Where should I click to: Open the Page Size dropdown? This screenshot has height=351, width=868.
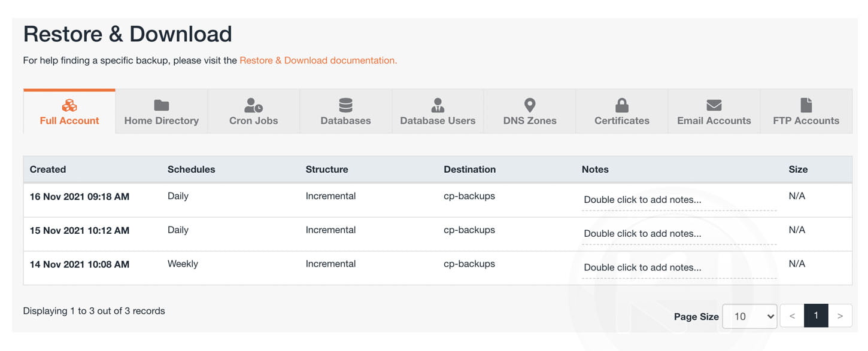pyautogui.click(x=749, y=316)
